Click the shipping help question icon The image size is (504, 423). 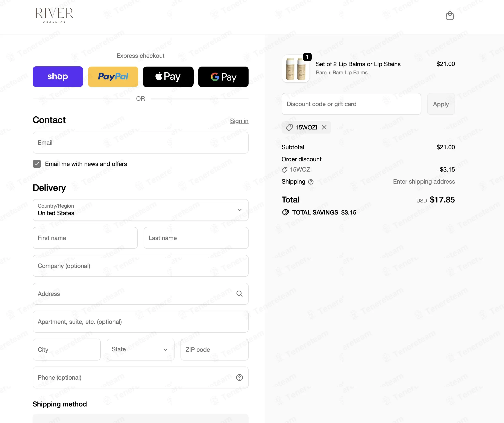311,182
